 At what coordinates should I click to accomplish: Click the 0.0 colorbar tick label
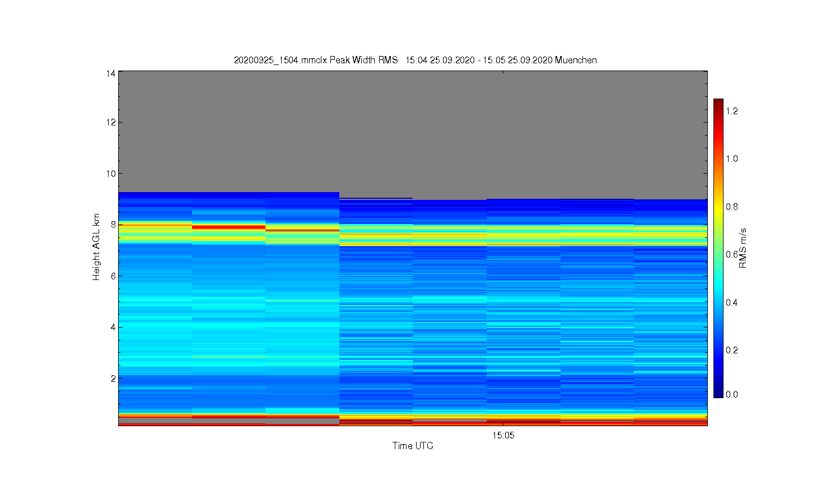coord(732,394)
